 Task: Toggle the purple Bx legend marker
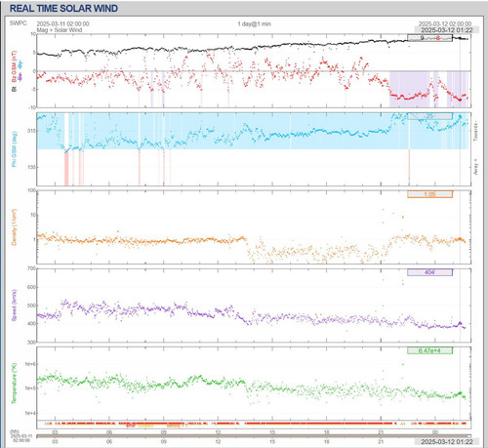(x=20, y=77)
